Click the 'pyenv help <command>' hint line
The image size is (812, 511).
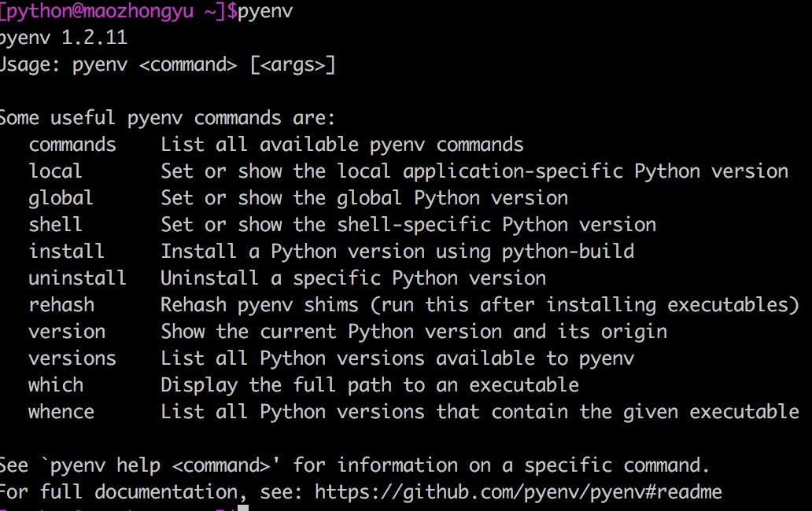tap(355, 465)
